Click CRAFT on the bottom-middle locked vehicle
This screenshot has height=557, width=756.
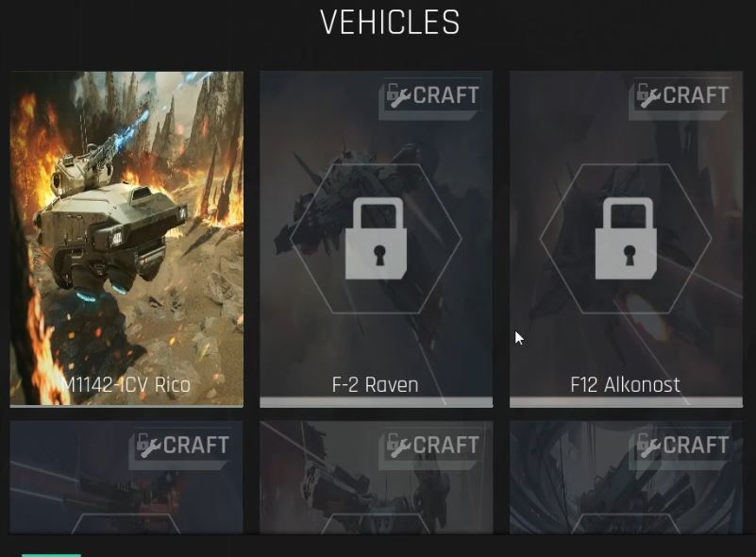pyautogui.click(x=445, y=445)
